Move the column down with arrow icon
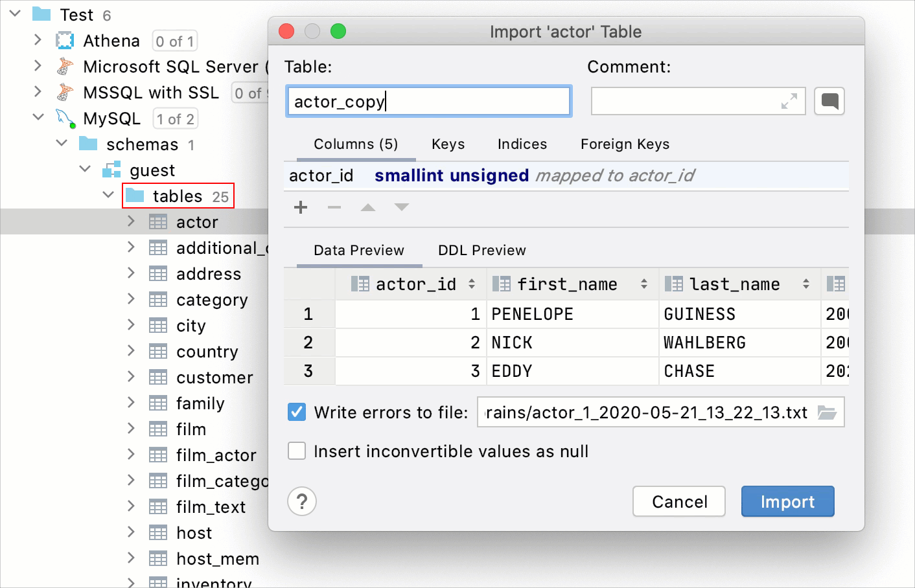915x588 pixels. pyautogui.click(x=402, y=207)
